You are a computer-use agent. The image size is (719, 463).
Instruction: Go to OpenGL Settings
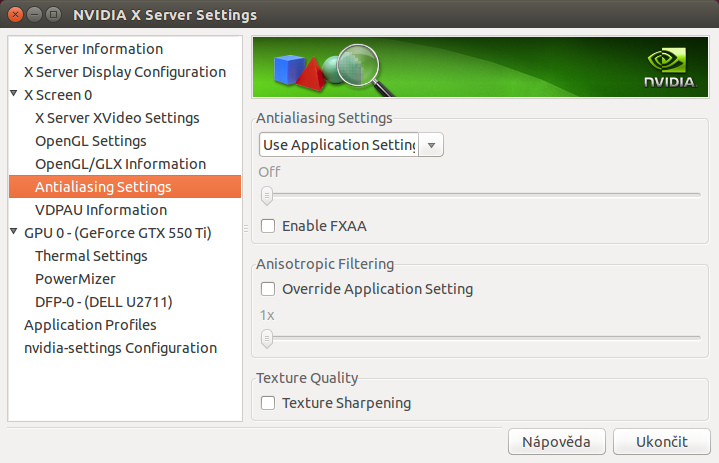coord(91,141)
